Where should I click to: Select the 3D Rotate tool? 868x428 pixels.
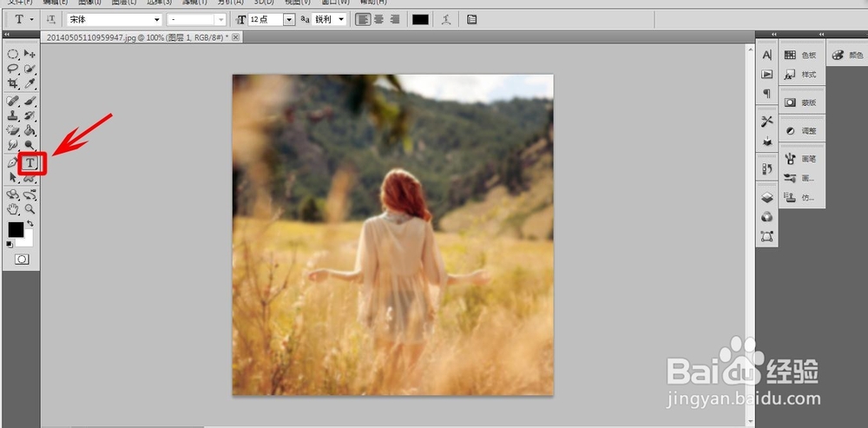(x=13, y=194)
